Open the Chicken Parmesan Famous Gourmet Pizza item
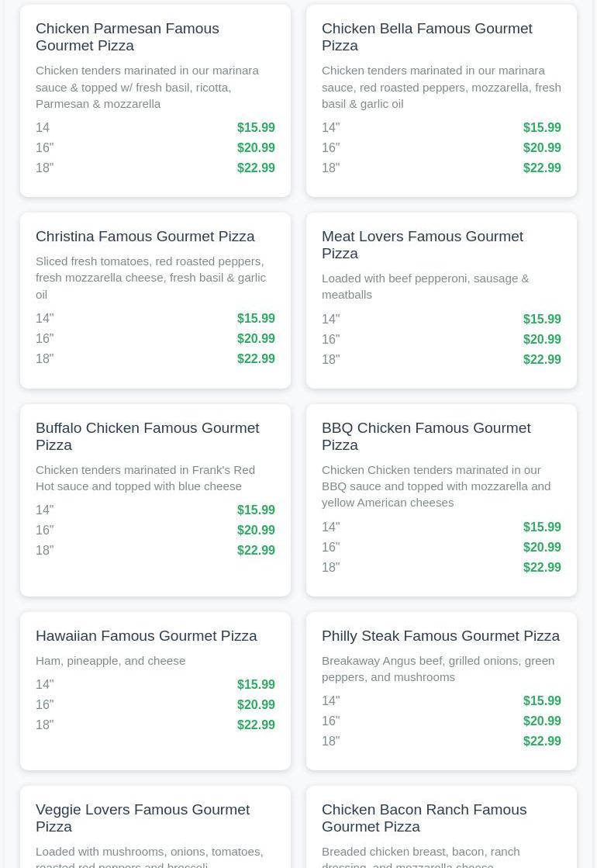Viewport: 597px width, 868px height. click(x=127, y=36)
